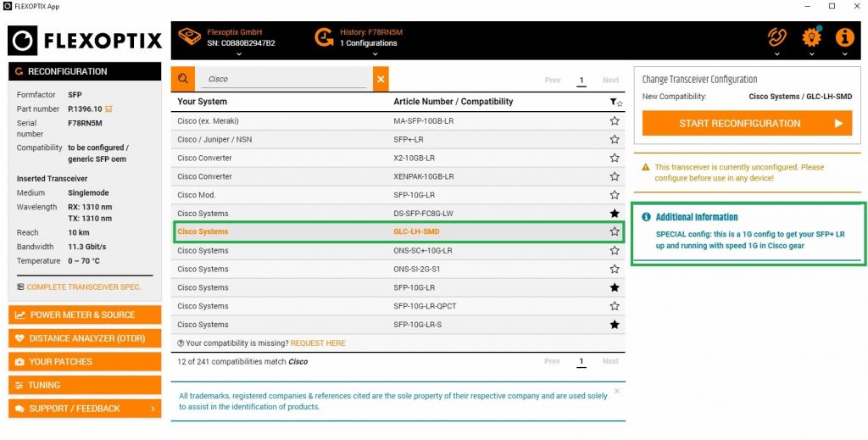Open the TUNING section

pyautogui.click(x=85, y=385)
